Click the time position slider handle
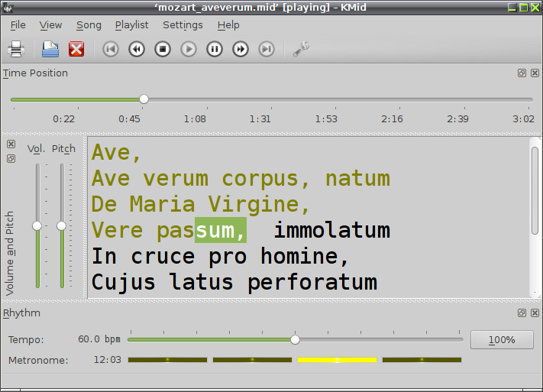 [144, 99]
